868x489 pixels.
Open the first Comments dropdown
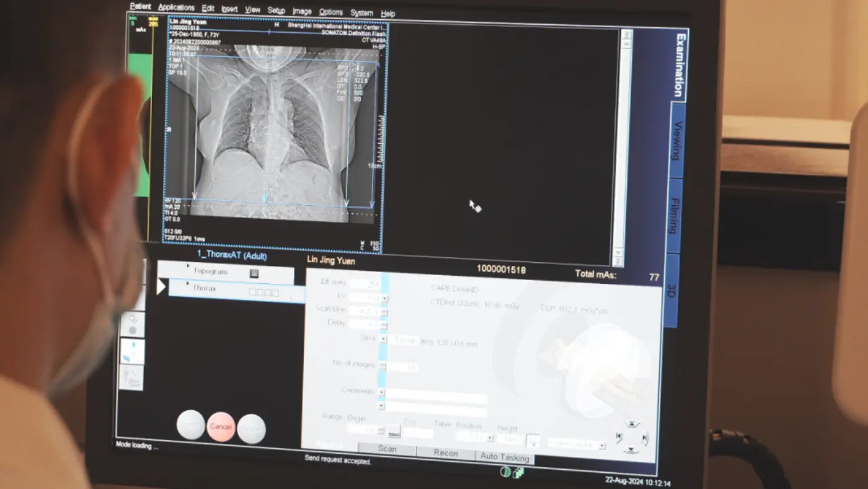coord(381,392)
